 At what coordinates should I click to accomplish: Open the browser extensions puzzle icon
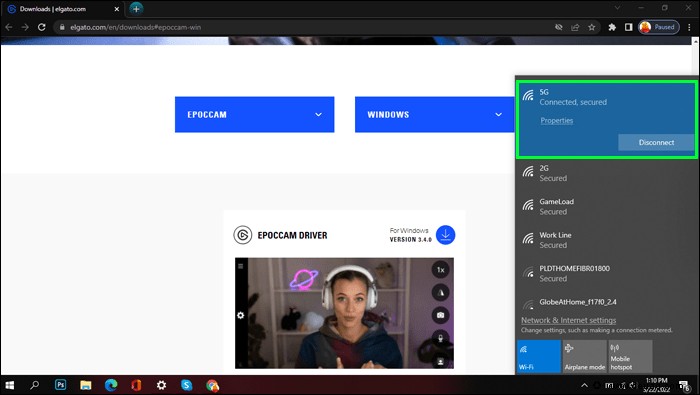click(612, 27)
